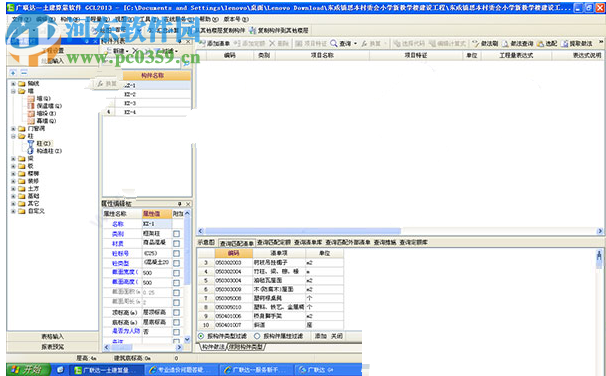Toggle the 材质 row checkbox
The width and height of the screenshot is (606, 376).
[x=177, y=243]
